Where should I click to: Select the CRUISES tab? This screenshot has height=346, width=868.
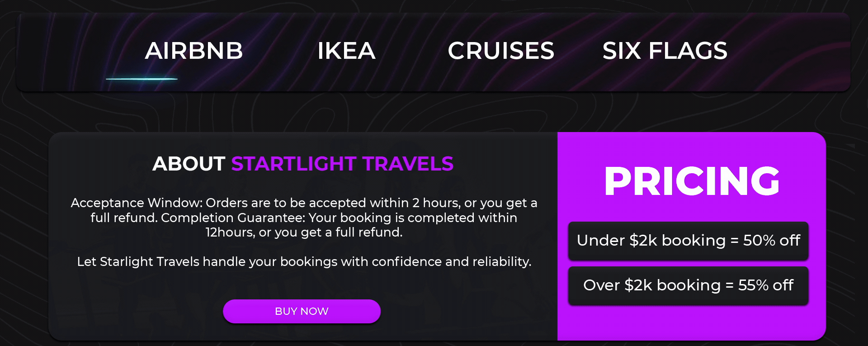[501, 51]
